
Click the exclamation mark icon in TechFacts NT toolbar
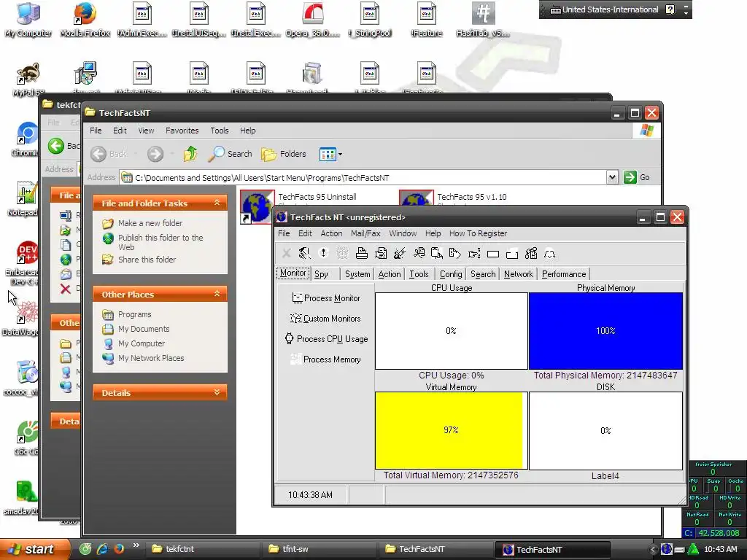[x=323, y=253]
